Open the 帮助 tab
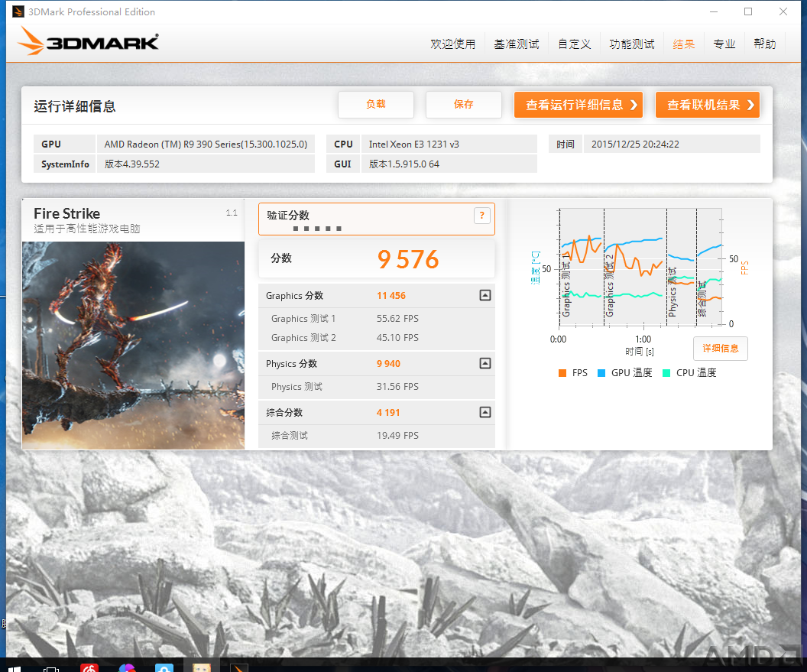Screen dimensions: 807x672 click(x=765, y=44)
